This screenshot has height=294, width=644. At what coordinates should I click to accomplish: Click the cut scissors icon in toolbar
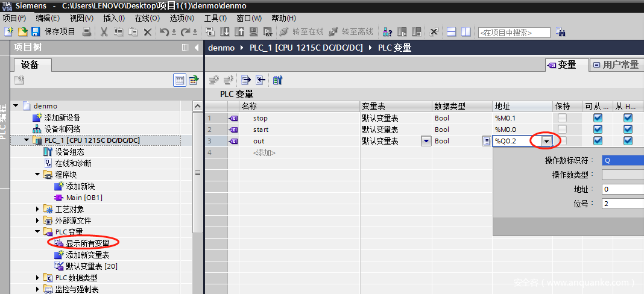(x=104, y=32)
